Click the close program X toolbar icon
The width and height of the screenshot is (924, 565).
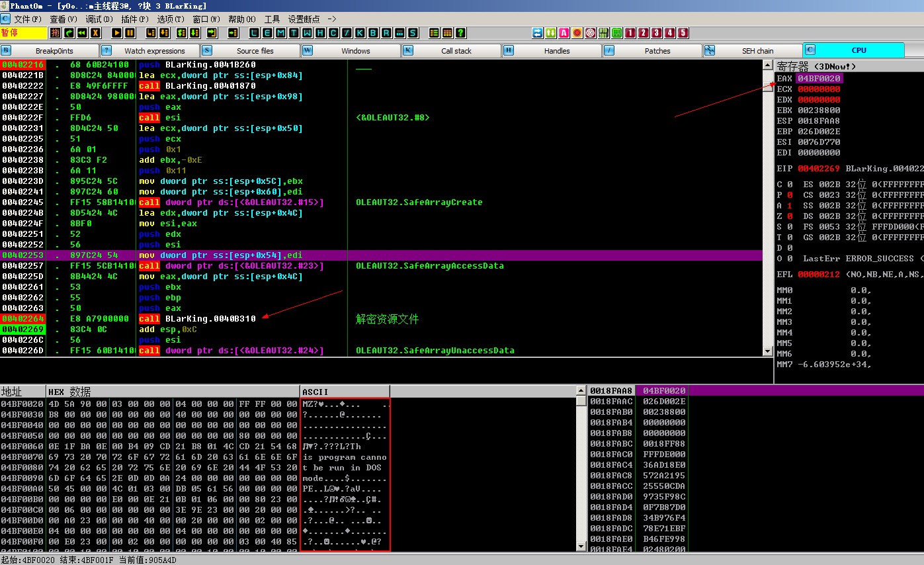coord(96,33)
